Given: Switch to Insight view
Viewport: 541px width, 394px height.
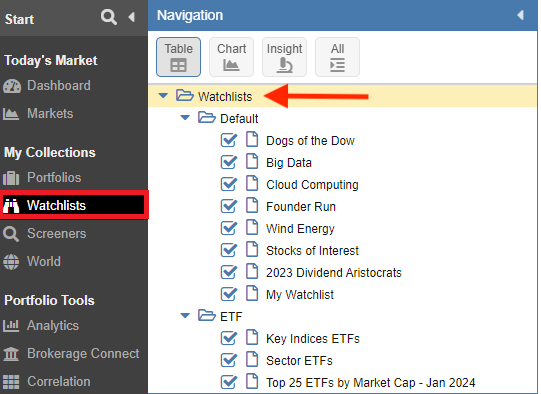Looking at the screenshot, I should click(284, 57).
